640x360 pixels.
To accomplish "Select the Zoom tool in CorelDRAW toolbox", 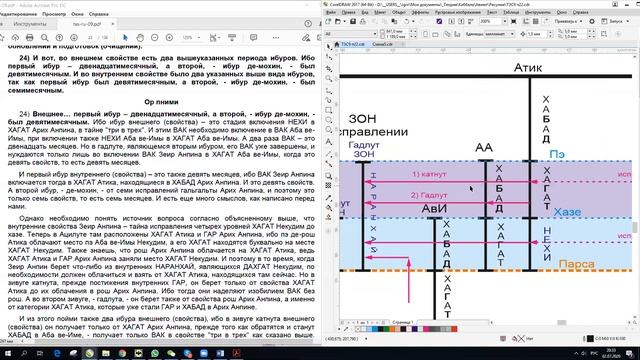I will 329,78.
